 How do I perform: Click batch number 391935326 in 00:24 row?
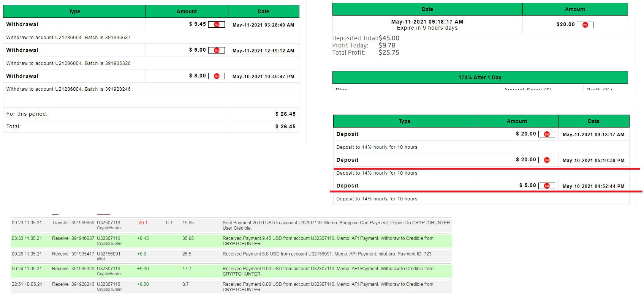83,269
